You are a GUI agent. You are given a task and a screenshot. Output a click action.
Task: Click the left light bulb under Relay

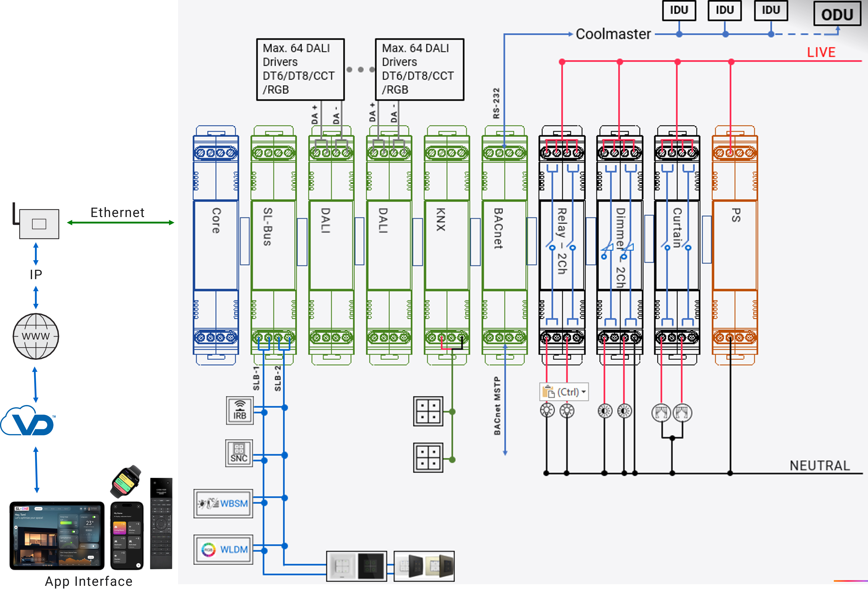(x=547, y=410)
